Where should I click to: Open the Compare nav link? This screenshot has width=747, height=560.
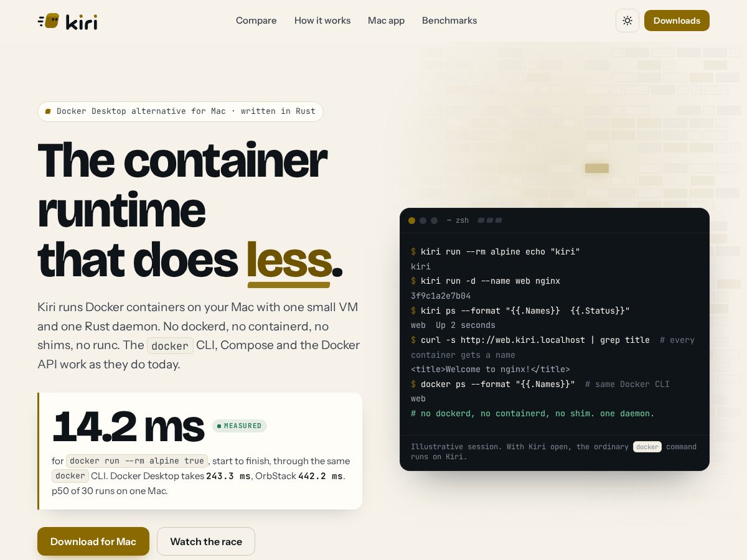point(256,21)
